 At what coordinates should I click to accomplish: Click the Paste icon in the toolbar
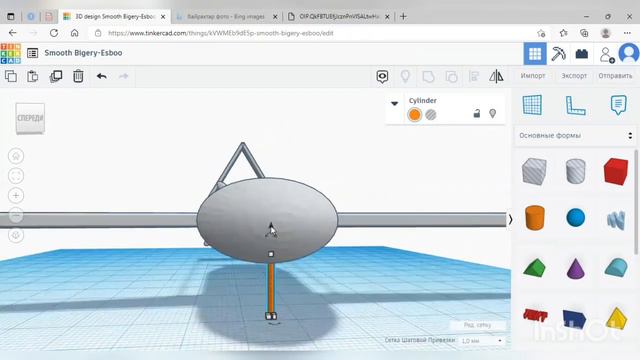[33, 76]
